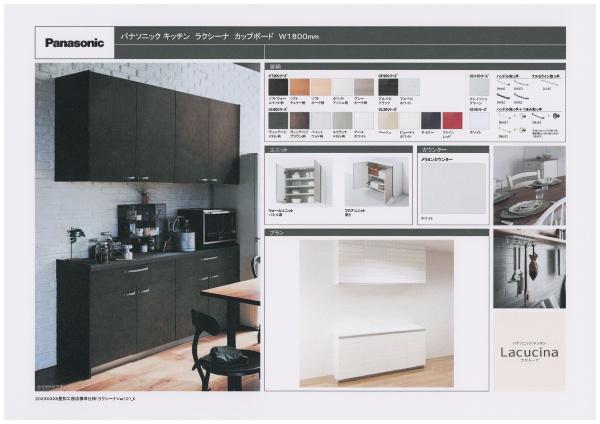
Task: Click the microwave oven in the kitchen photo
Action: [210, 227]
